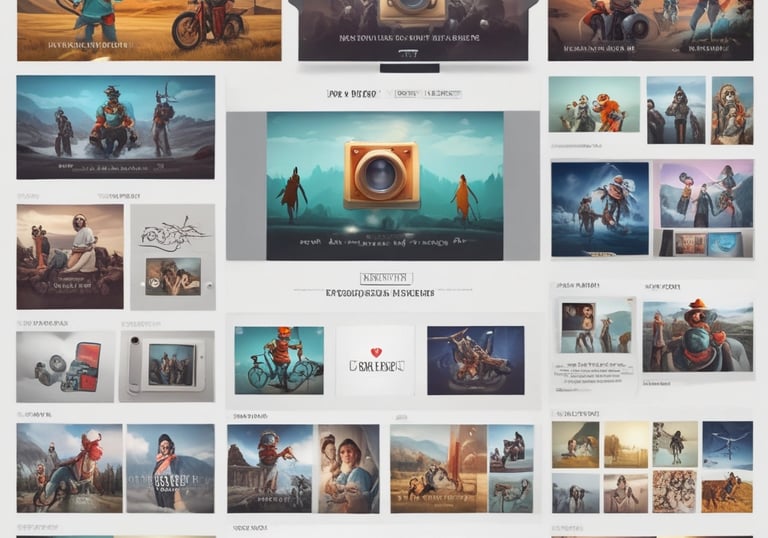Click the first small outlined pill above the hero image

407,93
